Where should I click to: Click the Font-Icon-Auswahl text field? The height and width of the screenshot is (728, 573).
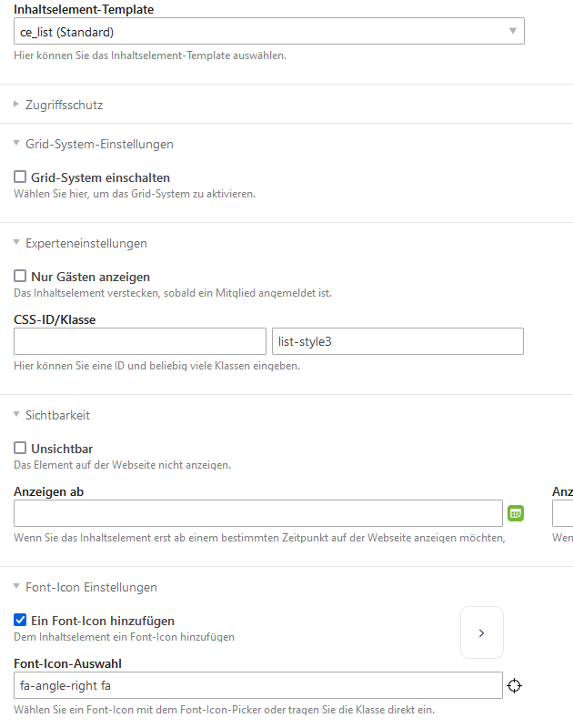258,685
